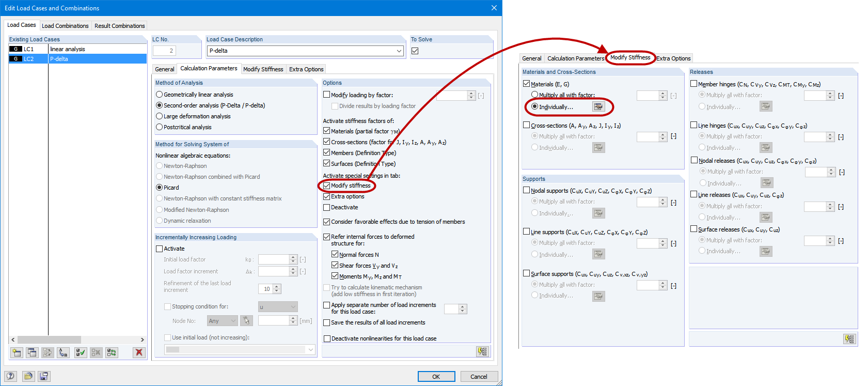Open Materials Individually edit button icon
This screenshot has height=386, width=868.
pos(598,106)
